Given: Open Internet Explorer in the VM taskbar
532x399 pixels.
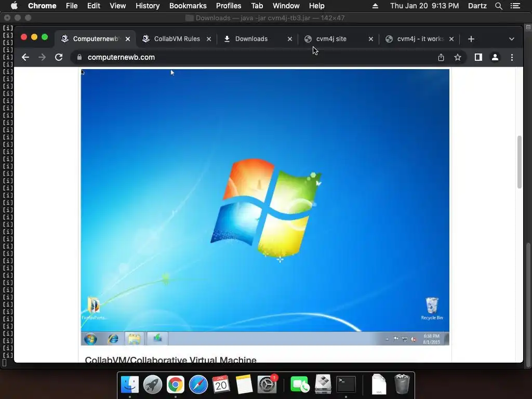Looking at the screenshot, I should click(113, 339).
